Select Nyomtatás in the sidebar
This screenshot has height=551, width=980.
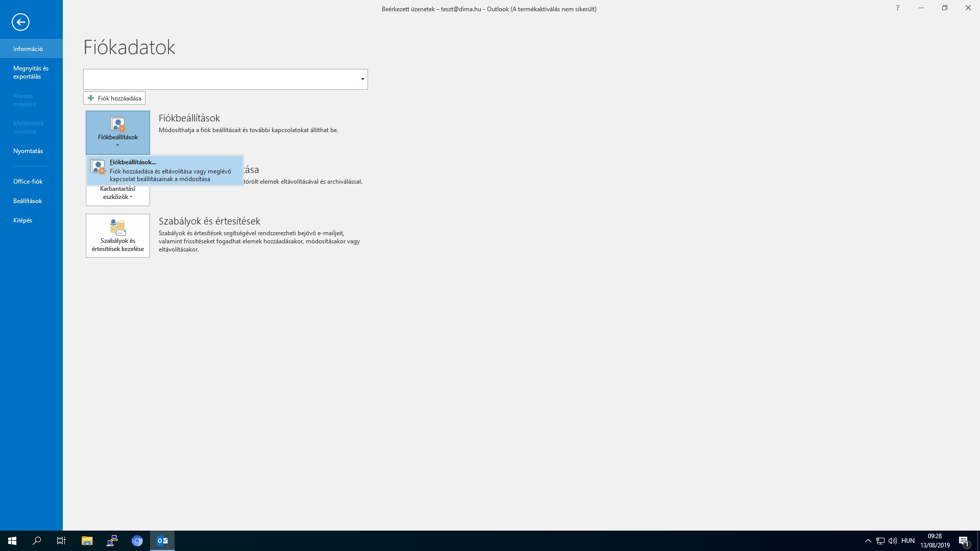31,151
